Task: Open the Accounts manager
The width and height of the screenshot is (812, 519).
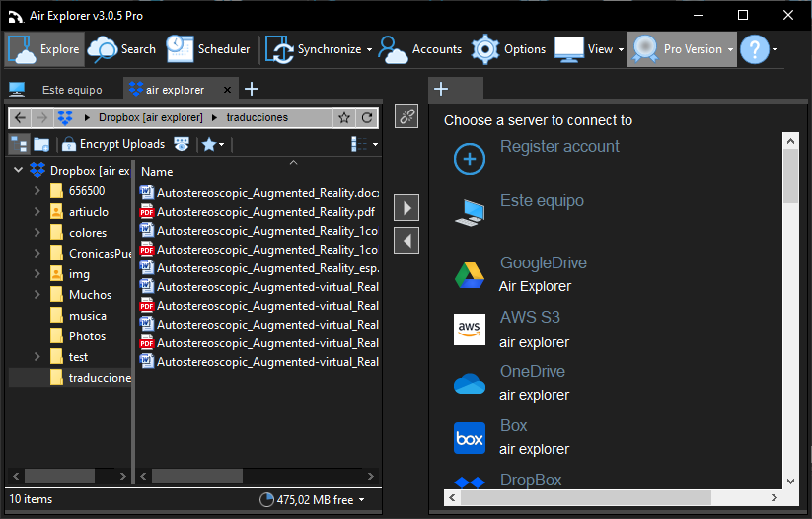Action: 420,49
